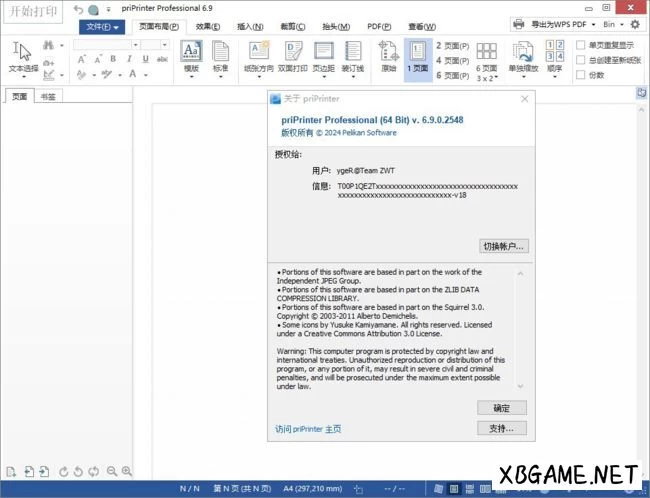Switch to the 书签 bookmarks tab
The height and width of the screenshot is (498, 650).
(x=47, y=97)
